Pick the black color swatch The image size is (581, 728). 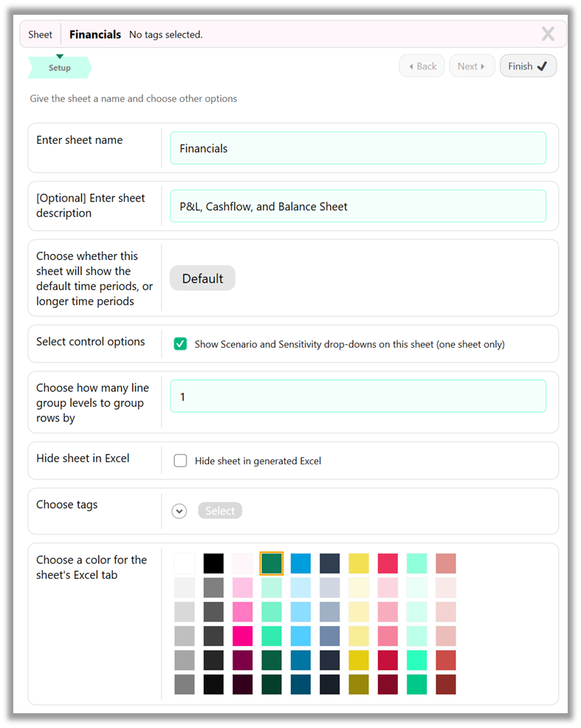(x=213, y=563)
